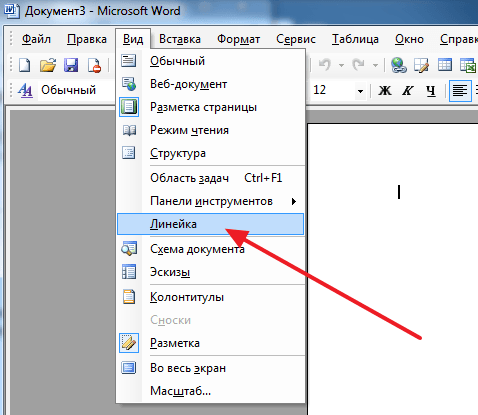Click the font size 12 field

point(332,90)
